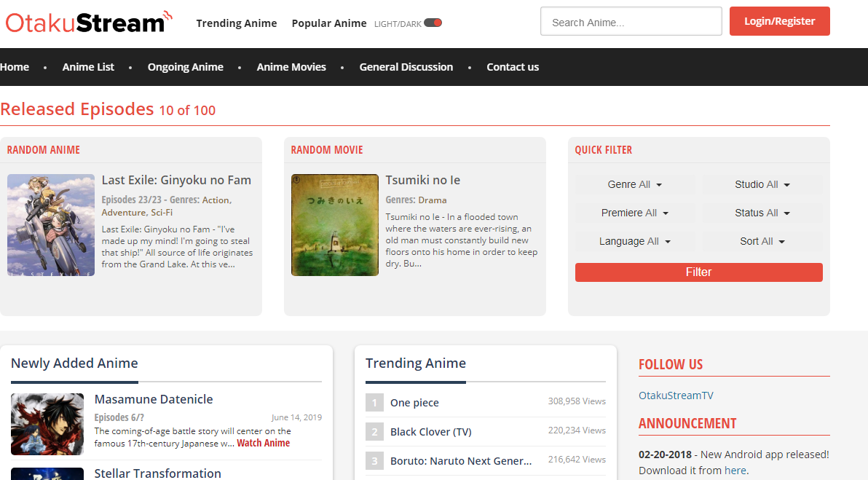Click the 216,642 Views count

(577, 460)
